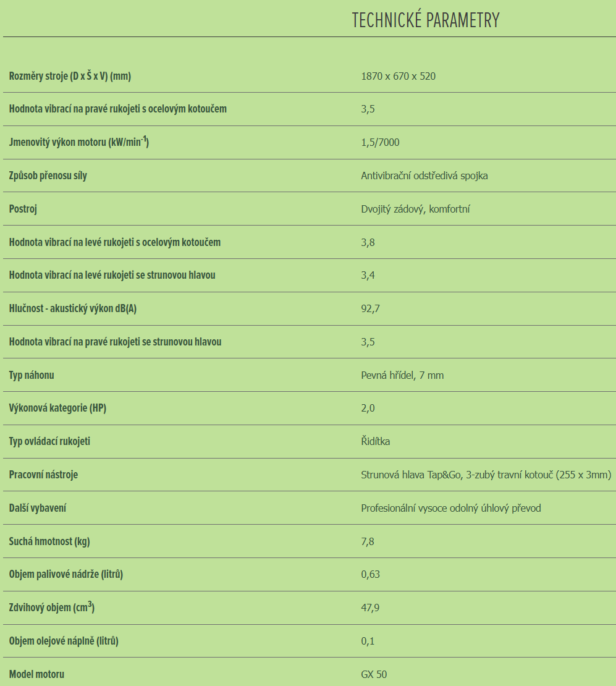The height and width of the screenshot is (686, 616).
Task: Click the Řidítka handle type value
Action: pos(376,441)
